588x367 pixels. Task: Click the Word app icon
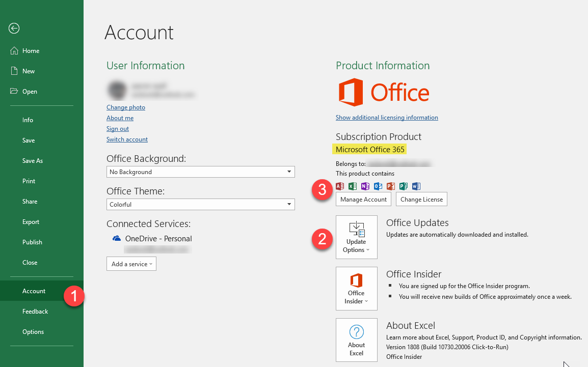tap(416, 186)
